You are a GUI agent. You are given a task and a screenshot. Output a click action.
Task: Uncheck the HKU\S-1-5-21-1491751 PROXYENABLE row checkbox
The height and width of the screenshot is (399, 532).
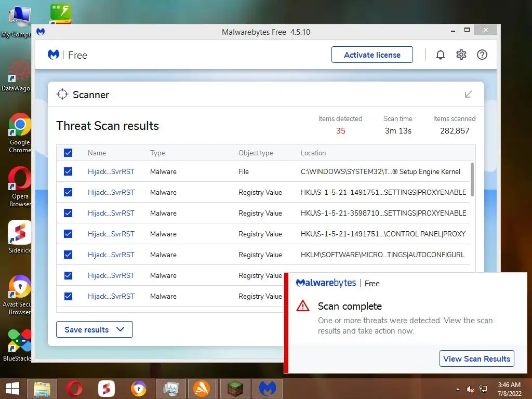click(68, 192)
